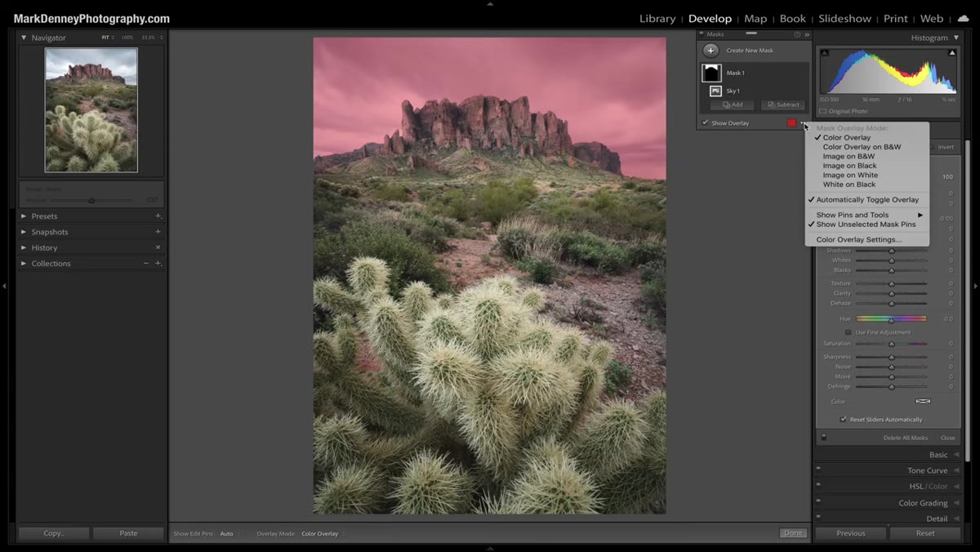Open the Masks panel help icon
This screenshot has width=980, height=552.
798,34
